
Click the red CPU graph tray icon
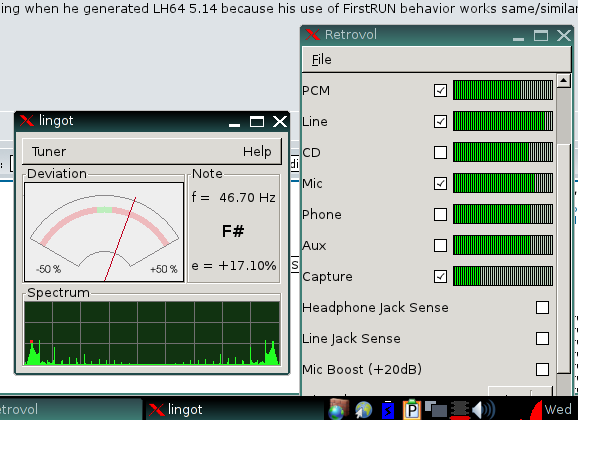[535, 410]
